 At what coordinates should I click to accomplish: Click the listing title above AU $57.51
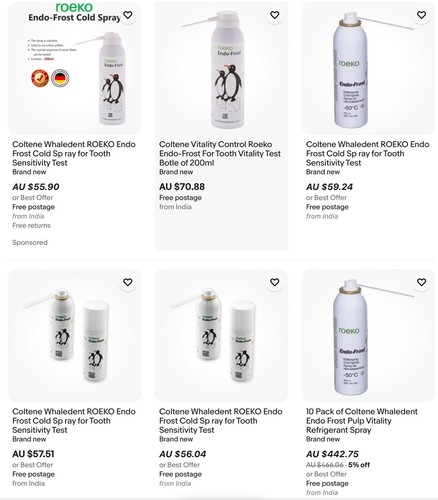[x=74, y=421]
